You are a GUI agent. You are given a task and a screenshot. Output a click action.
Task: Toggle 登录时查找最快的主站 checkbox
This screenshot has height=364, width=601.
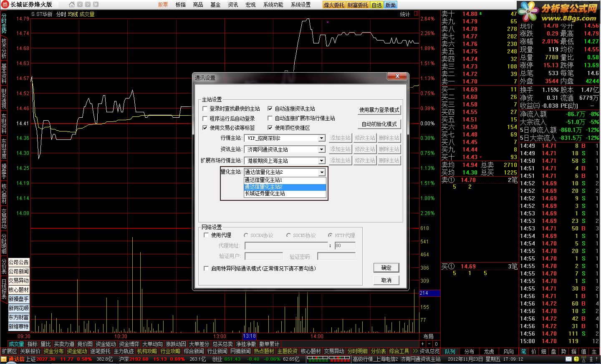205,109
